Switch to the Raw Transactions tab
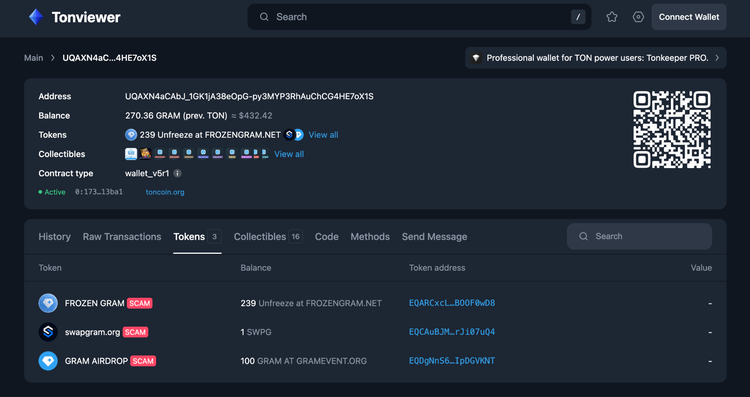 122,237
